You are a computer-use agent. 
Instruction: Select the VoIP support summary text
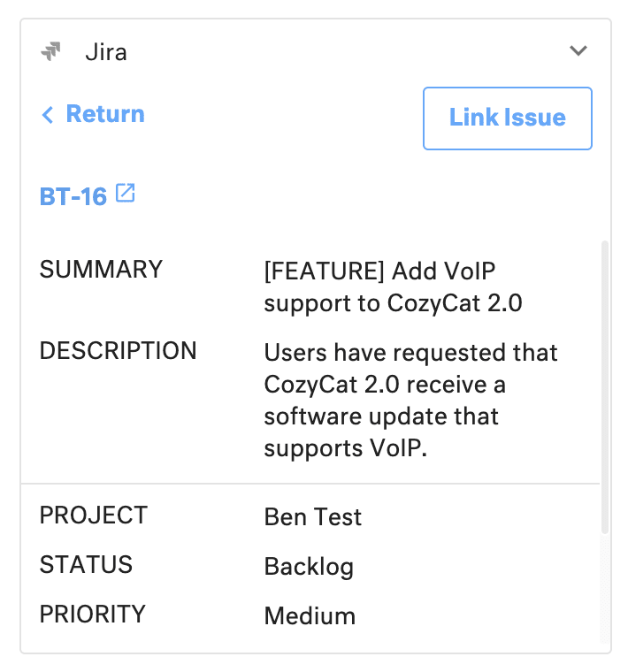click(x=393, y=286)
